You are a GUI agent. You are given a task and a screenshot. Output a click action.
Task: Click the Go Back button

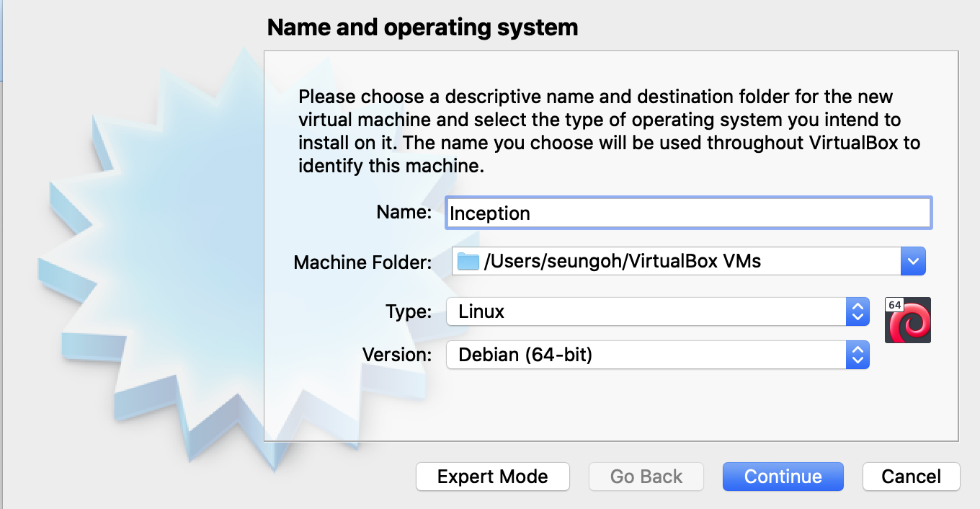click(x=646, y=477)
